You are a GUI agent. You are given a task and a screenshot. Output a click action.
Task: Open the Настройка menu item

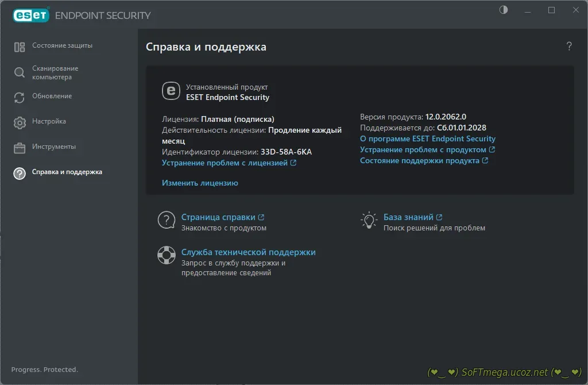click(49, 121)
